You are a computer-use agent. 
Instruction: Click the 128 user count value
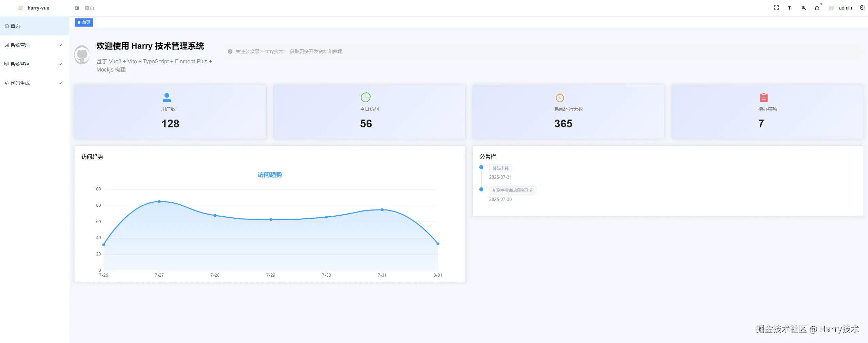(x=170, y=124)
